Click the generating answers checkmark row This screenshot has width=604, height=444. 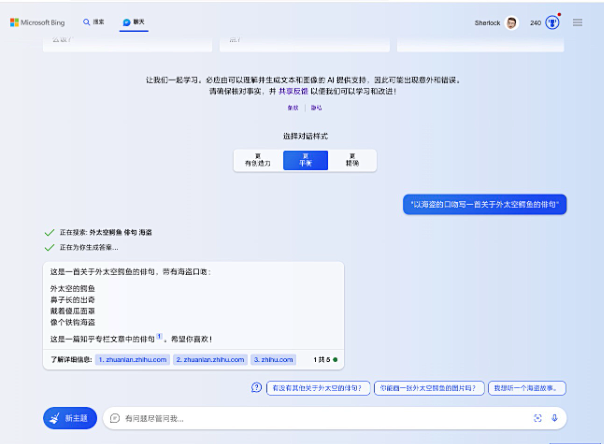click(81, 247)
